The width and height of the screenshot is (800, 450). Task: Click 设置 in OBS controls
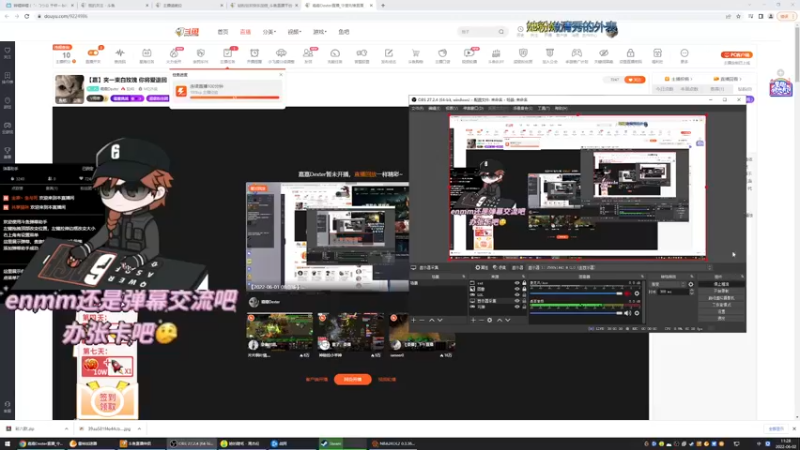pos(721,311)
